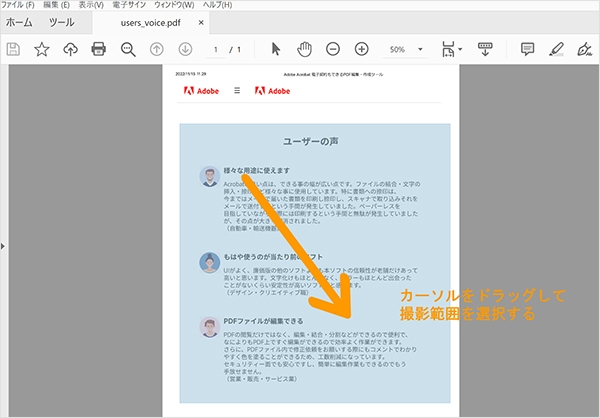Go to previous page arrow
The height and width of the screenshot is (418, 600).
157,49
